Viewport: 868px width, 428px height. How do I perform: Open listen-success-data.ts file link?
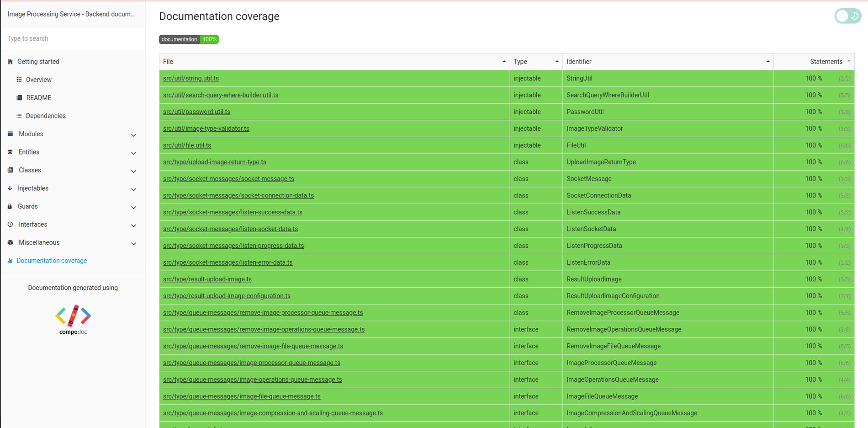click(x=233, y=212)
